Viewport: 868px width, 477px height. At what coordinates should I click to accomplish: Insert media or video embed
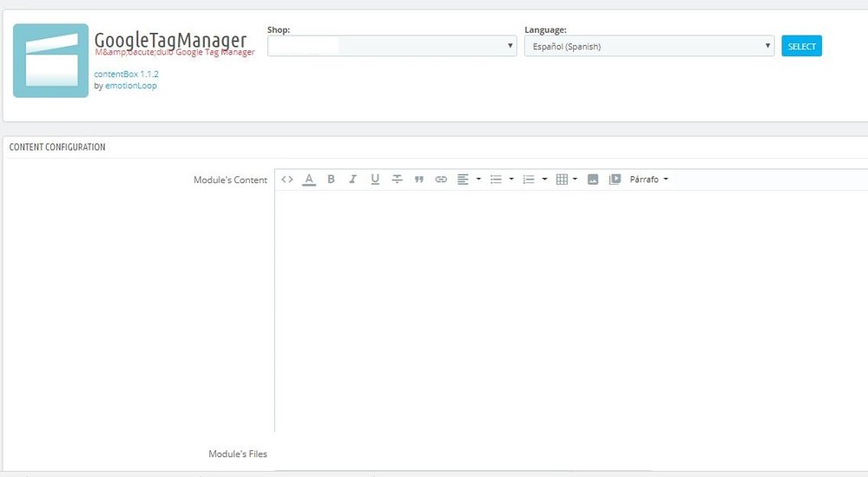(615, 180)
